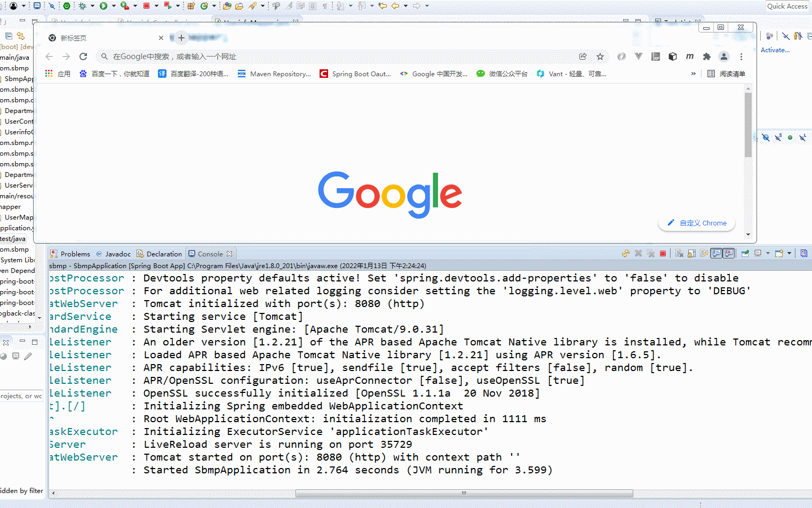Click the Relaunch icon in Console toolbar

click(x=626, y=254)
